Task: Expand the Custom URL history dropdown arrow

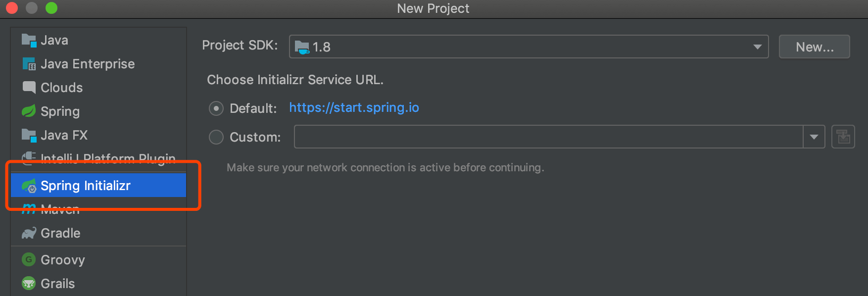Action: 814,137
